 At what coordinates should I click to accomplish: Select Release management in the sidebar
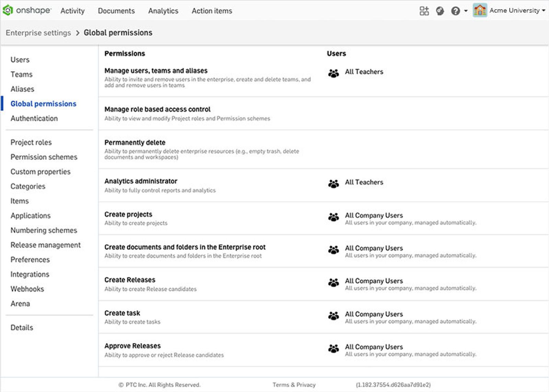pyautogui.click(x=45, y=245)
